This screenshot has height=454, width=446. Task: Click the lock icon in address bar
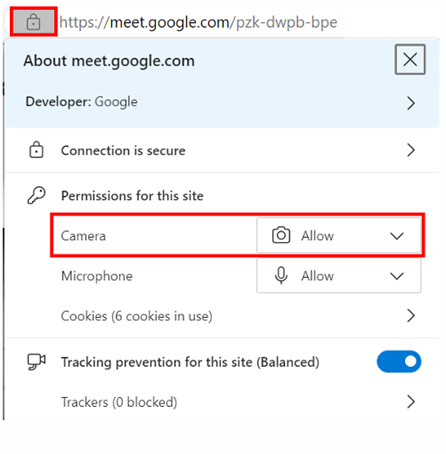(33, 22)
